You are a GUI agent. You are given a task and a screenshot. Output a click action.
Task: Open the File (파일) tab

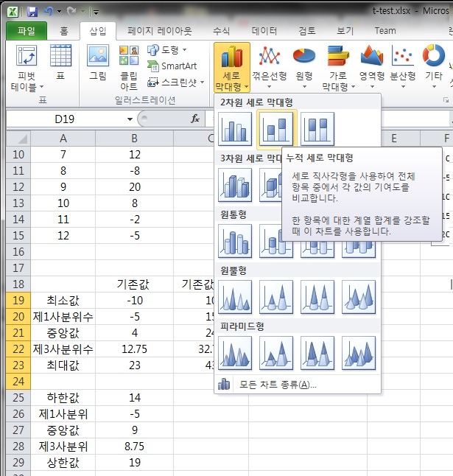point(27,31)
